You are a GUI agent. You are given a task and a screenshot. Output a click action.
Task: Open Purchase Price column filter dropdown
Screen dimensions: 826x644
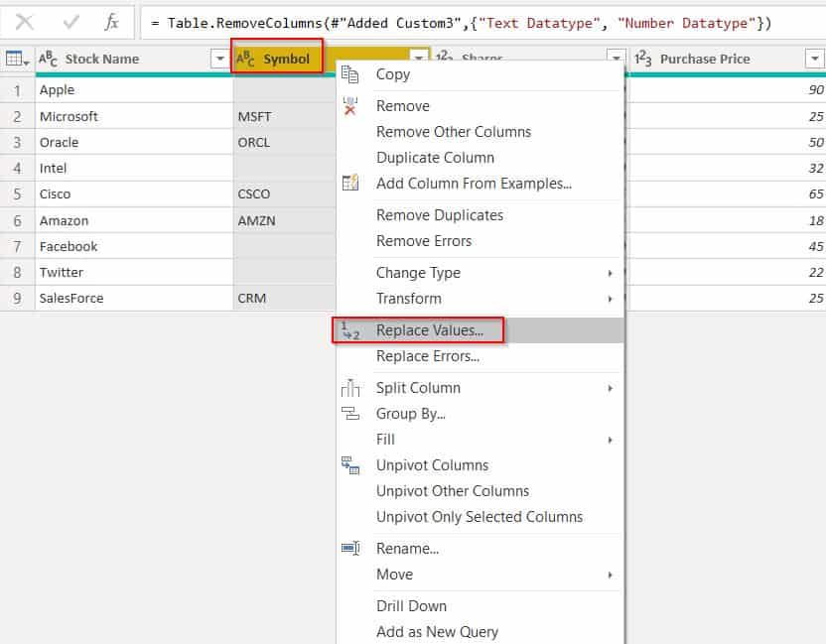814,59
